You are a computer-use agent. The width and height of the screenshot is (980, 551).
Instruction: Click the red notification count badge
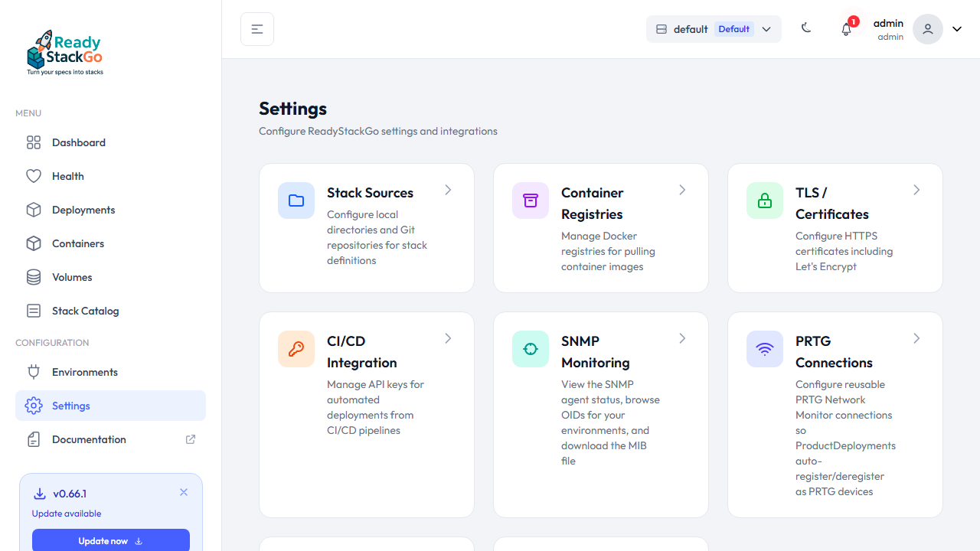point(854,21)
